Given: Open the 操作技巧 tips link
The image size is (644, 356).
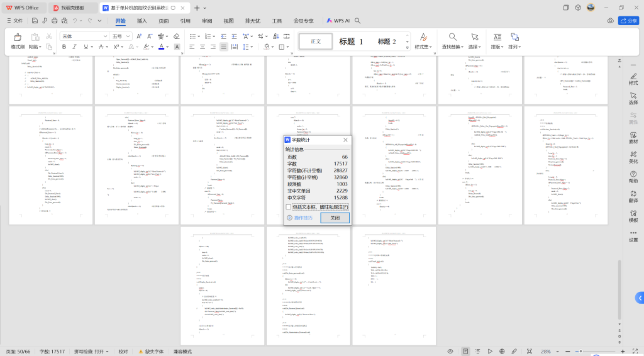Looking at the screenshot, I should (300, 218).
